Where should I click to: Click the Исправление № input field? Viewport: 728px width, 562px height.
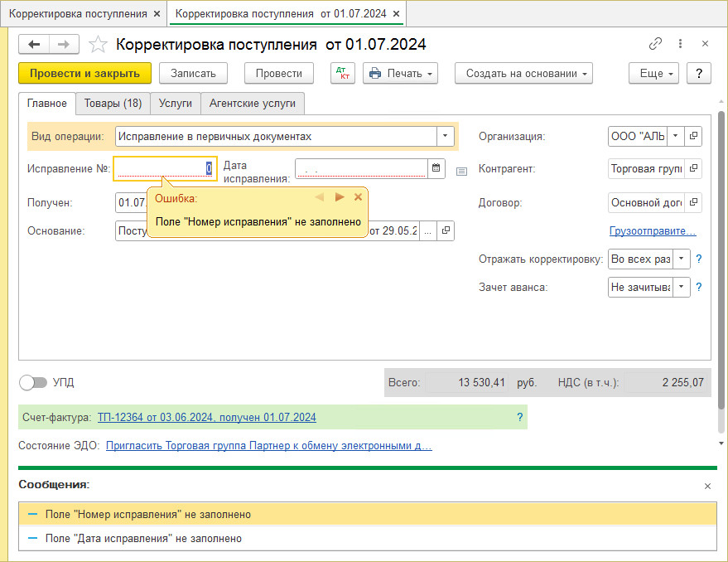tap(162, 168)
